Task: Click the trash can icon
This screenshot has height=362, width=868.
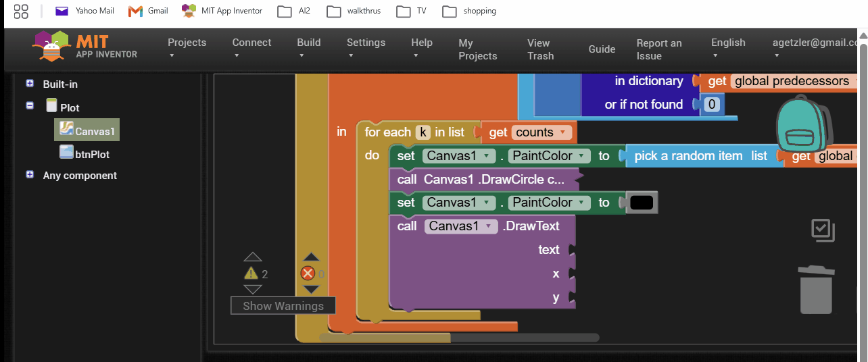Action: click(x=816, y=289)
